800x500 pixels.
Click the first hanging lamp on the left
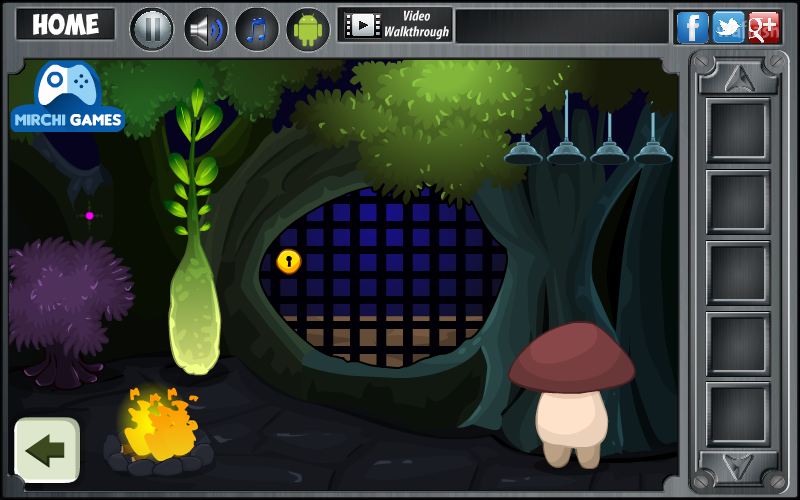tap(523, 152)
